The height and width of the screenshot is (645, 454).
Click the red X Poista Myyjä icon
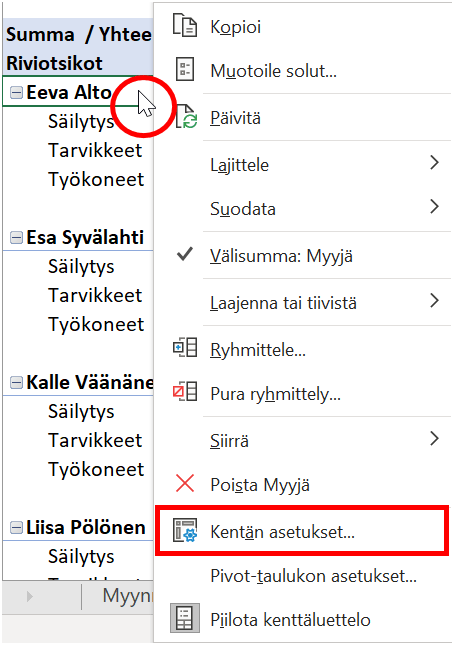click(185, 483)
